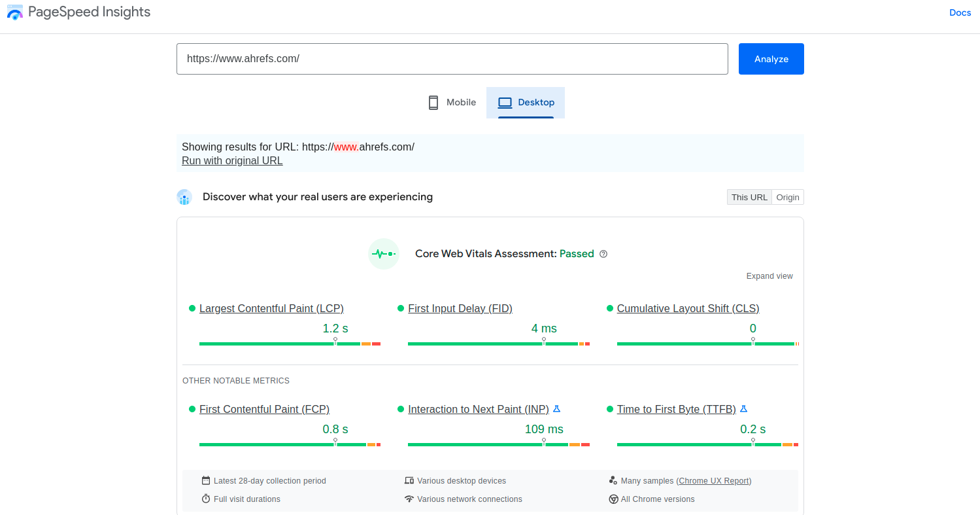Image resolution: width=980 pixels, height=515 pixels.
Task: Select the Desktop tab
Action: 526,103
